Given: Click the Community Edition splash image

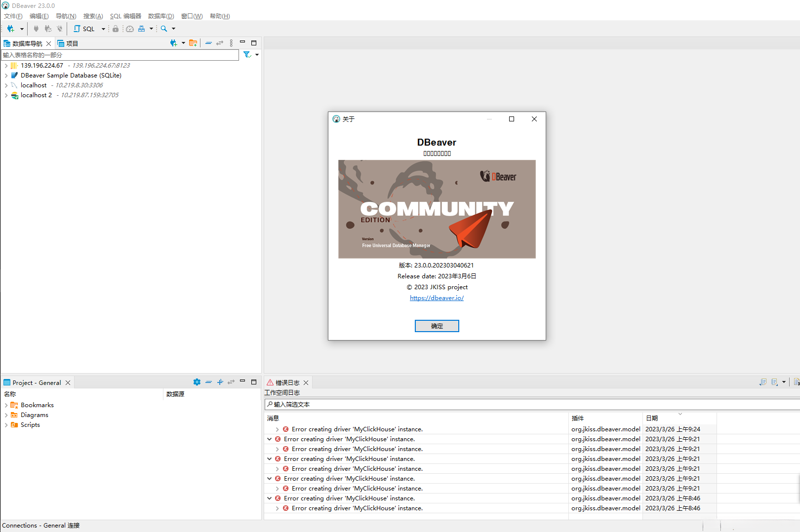Looking at the screenshot, I should pos(437,209).
